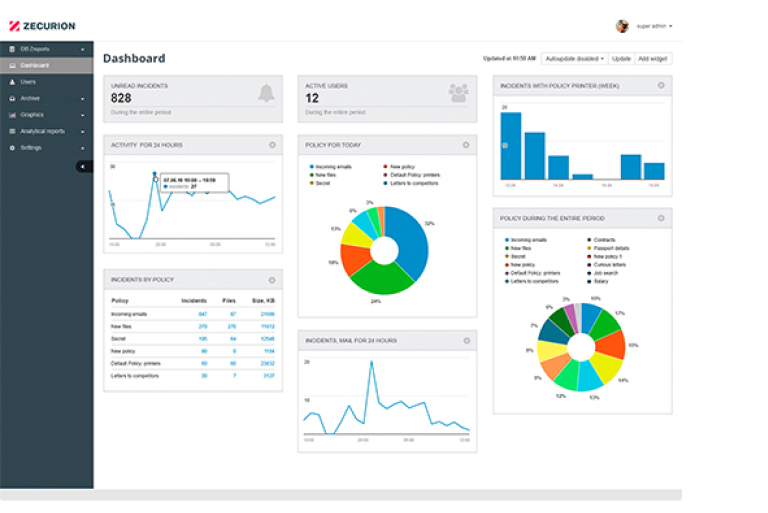The height and width of the screenshot is (513, 768).
Task: Click the Archive icon in sidebar
Action: coord(12,98)
